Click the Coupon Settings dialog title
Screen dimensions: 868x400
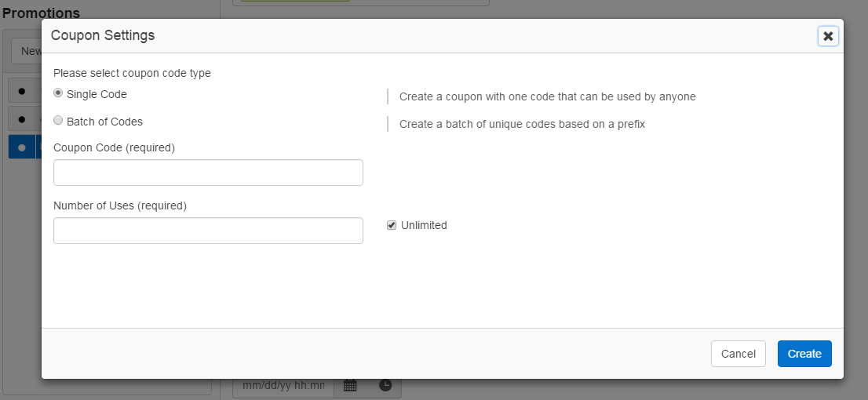coord(103,35)
